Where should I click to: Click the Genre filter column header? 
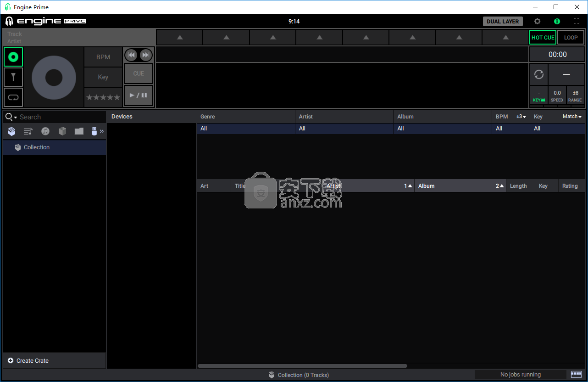(x=246, y=117)
